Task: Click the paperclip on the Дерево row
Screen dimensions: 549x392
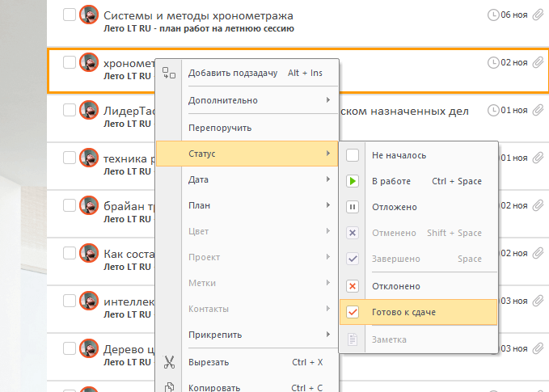Action: click(x=538, y=348)
